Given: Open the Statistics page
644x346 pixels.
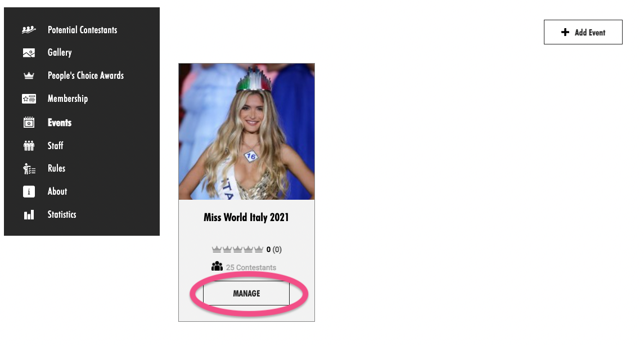Looking at the screenshot, I should pos(62,214).
